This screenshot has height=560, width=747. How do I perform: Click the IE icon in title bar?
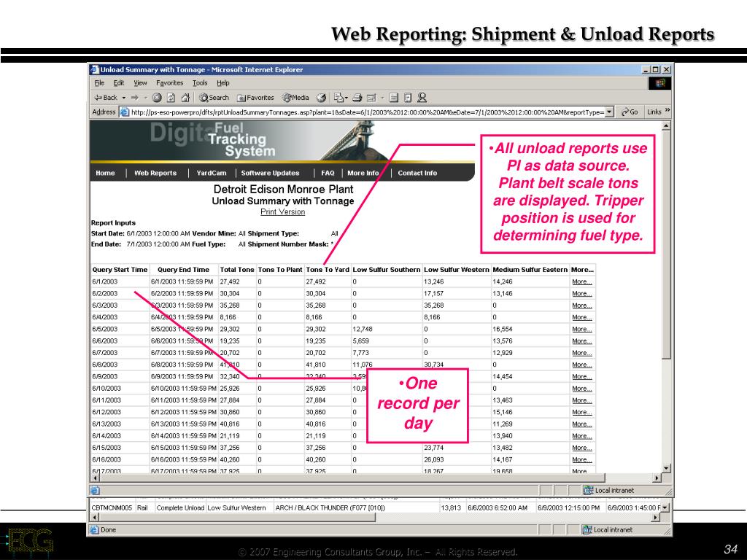point(94,69)
